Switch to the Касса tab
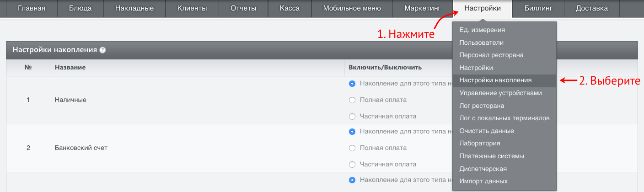The image size is (644, 192). (289, 8)
